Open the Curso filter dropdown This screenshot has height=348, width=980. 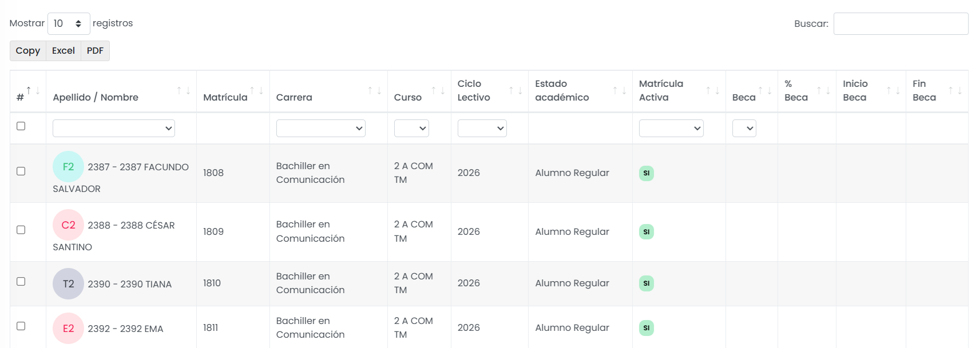coord(411,128)
